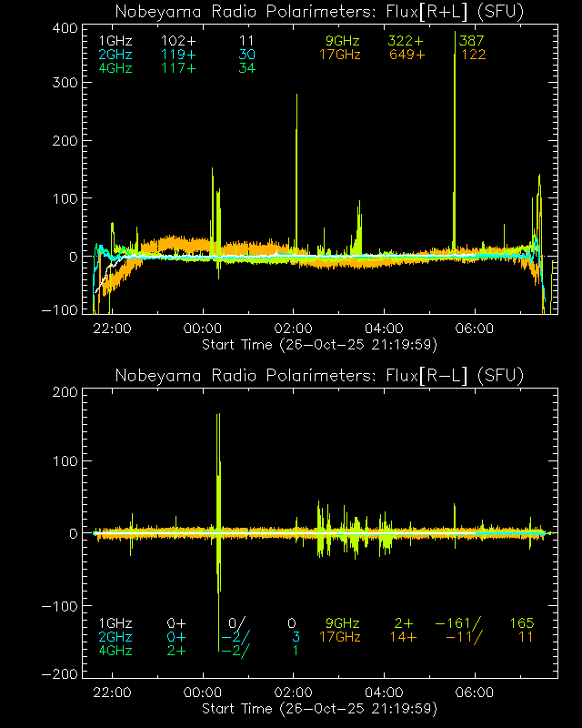This screenshot has width=582, height=728.
Task: Select the cyan 2GHz legend label in R+L plot
Action: click(115, 55)
